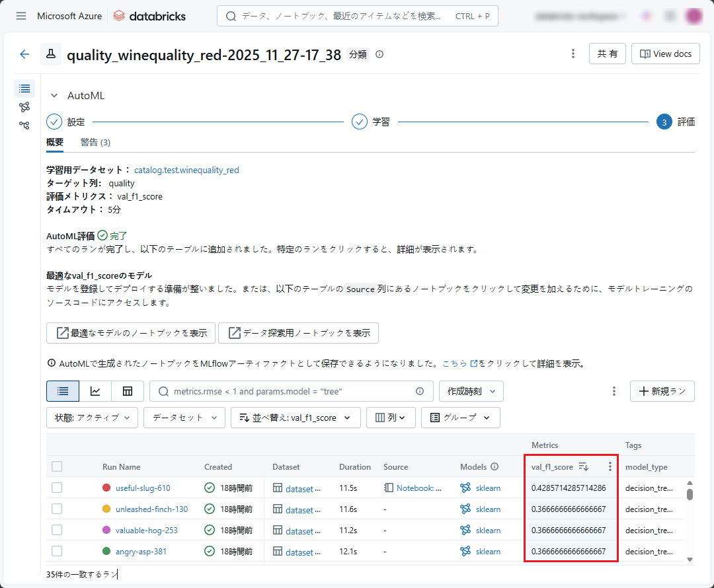Click sort icon in val_f1_score header
Image resolution: width=714 pixels, height=588 pixels.
(583, 467)
